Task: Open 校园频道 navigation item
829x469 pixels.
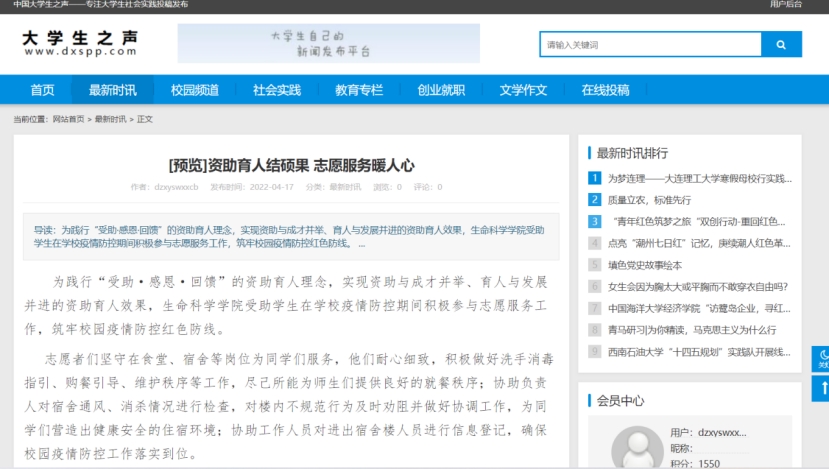Action: coord(195,90)
